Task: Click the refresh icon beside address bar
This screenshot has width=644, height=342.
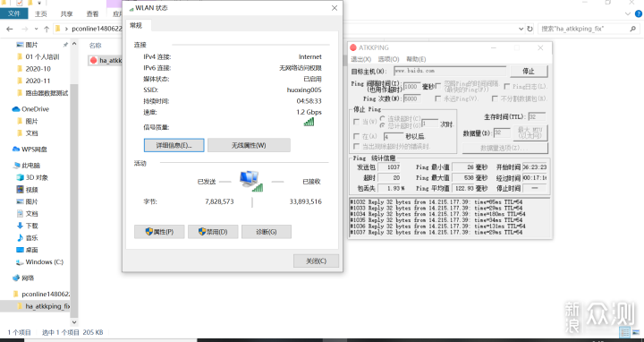Action: tap(530, 29)
